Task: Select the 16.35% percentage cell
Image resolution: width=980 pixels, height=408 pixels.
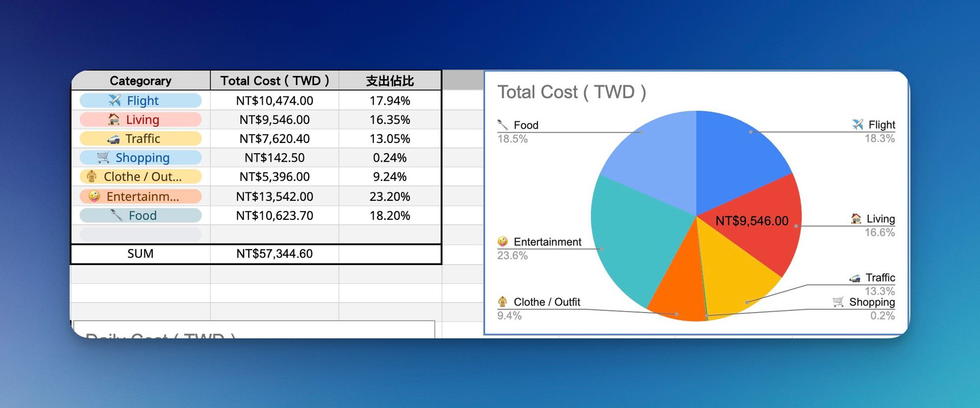Action: (x=390, y=120)
